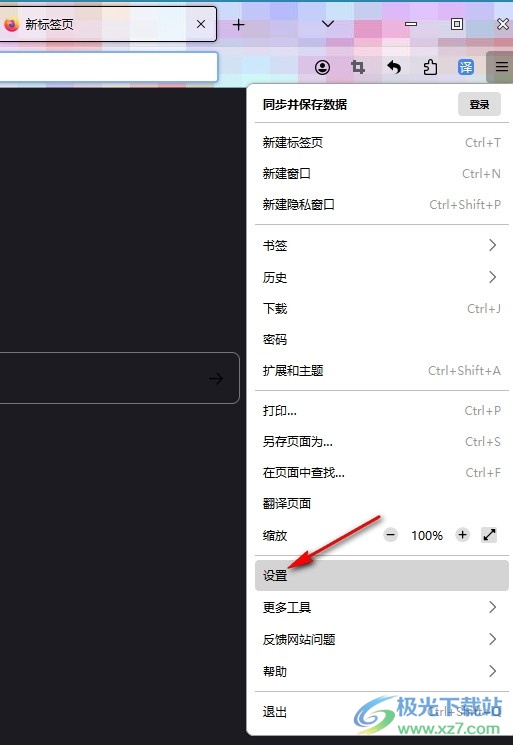Click the undo arrow toolbar icon
This screenshot has height=745, width=513.
click(x=394, y=67)
